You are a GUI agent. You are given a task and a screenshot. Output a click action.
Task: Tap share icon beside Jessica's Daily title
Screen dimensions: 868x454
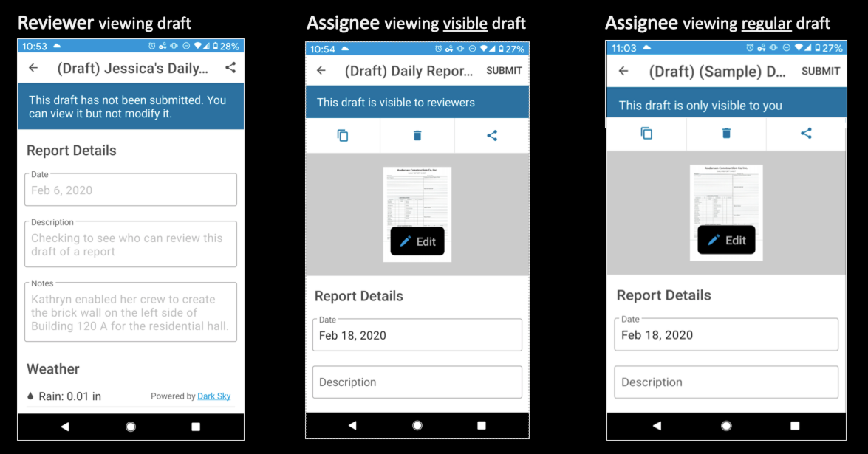pos(230,68)
